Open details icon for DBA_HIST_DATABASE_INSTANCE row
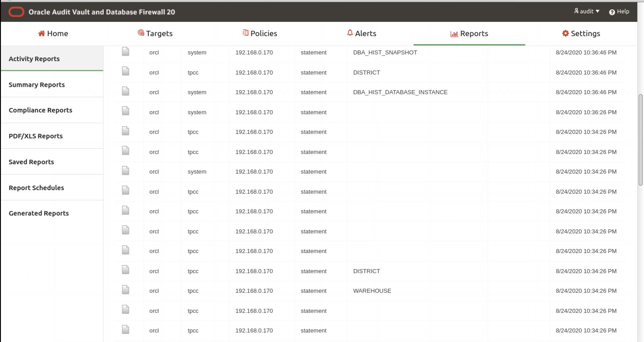Viewport: 644px width, 342px height. coord(125,92)
